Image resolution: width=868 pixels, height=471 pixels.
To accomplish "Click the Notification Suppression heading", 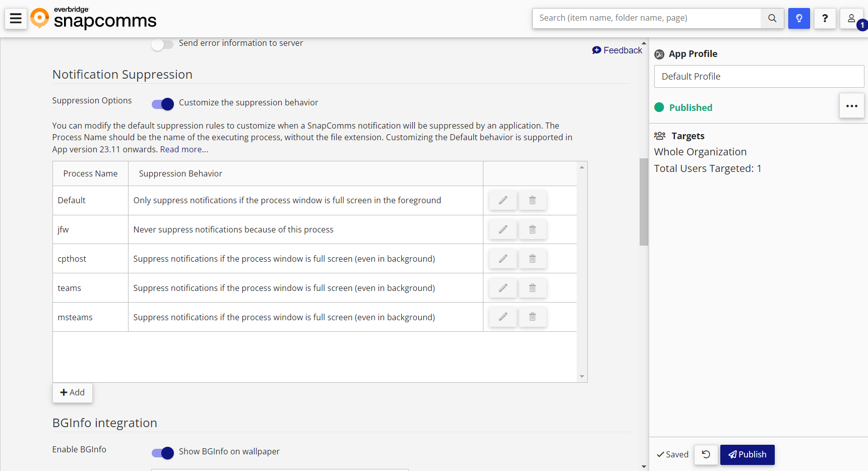I will [x=122, y=75].
